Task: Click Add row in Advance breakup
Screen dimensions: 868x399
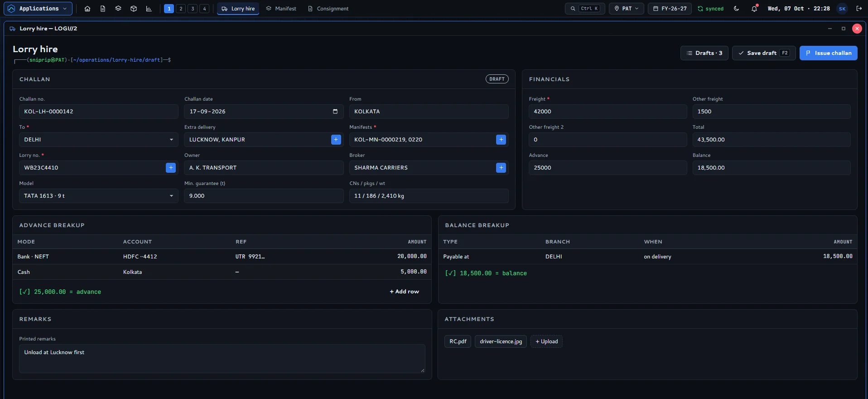Action: (x=405, y=292)
